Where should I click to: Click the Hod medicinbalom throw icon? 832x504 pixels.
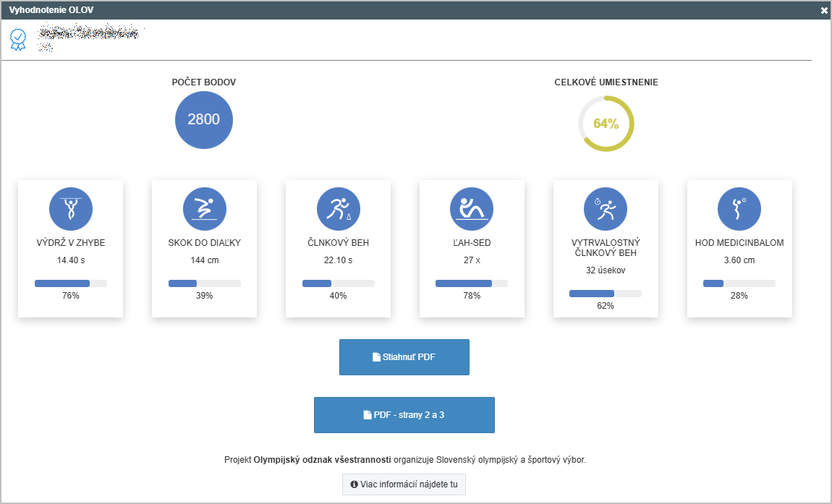click(739, 210)
